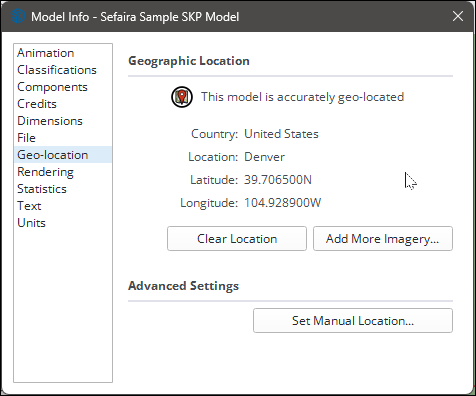Click the Location value Denver

tap(264, 157)
